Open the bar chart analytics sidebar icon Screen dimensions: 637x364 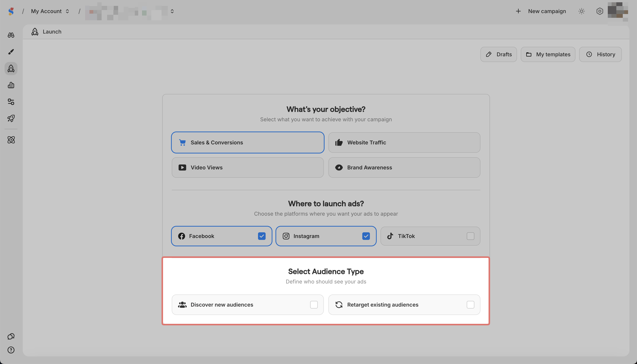[x=11, y=85]
